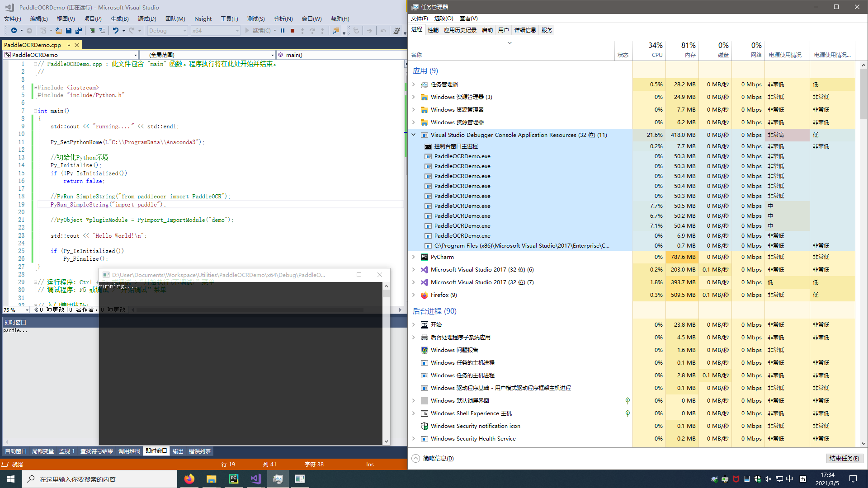Screen dimensions: 868x488
Task: Open the 调试(D) menu in Visual Studio
Action: (x=147, y=19)
